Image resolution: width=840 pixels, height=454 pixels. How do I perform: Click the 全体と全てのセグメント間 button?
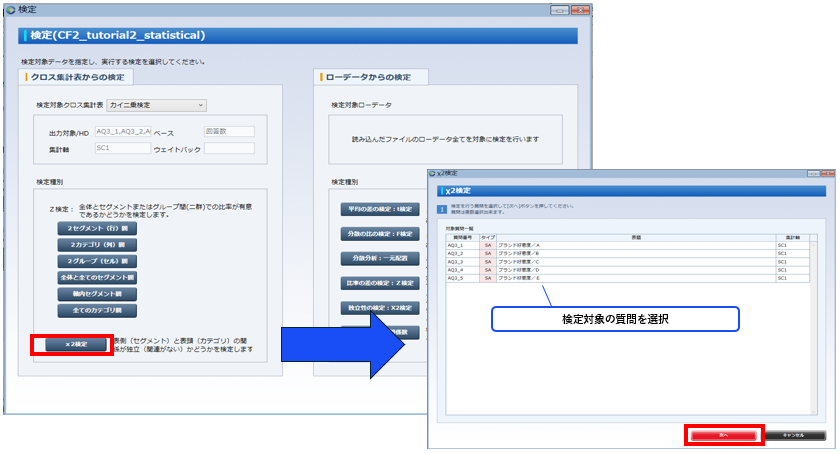[x=97, y=278]
